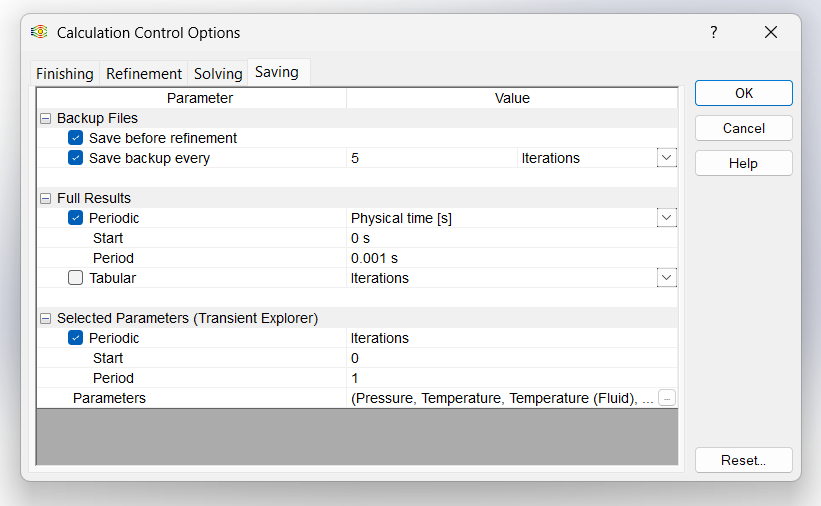Click the Help button

pyautogui.click(x=744, y=163)
